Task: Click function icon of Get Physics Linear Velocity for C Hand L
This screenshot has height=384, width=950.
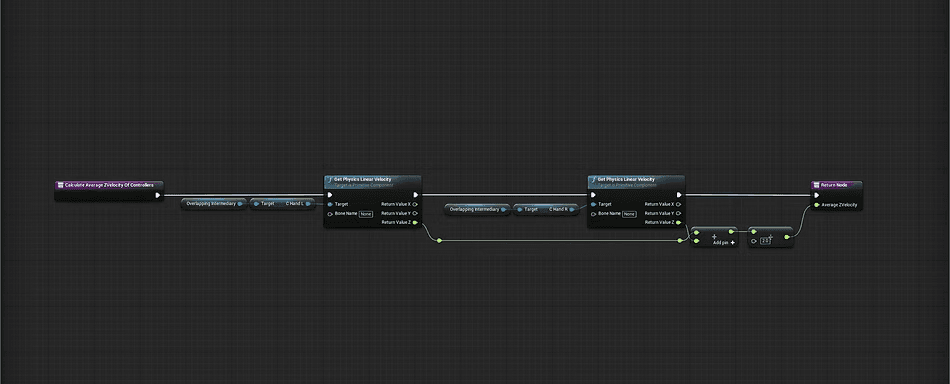Action: 330,180
